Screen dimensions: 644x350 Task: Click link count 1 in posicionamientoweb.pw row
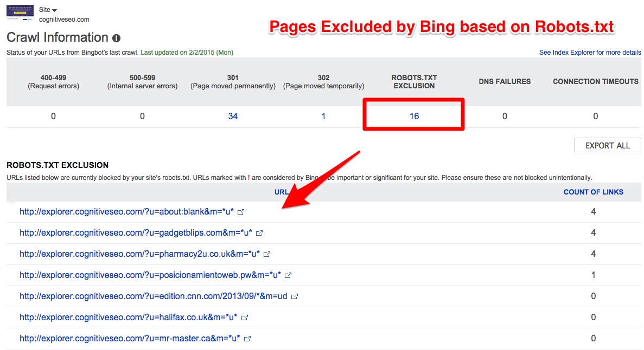click(593, 275)
